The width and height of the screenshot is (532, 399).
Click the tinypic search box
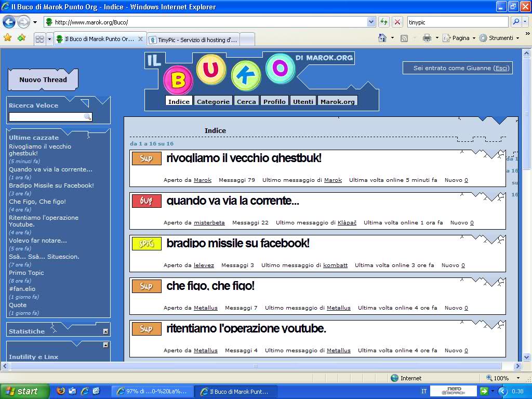tap(457, 22)
